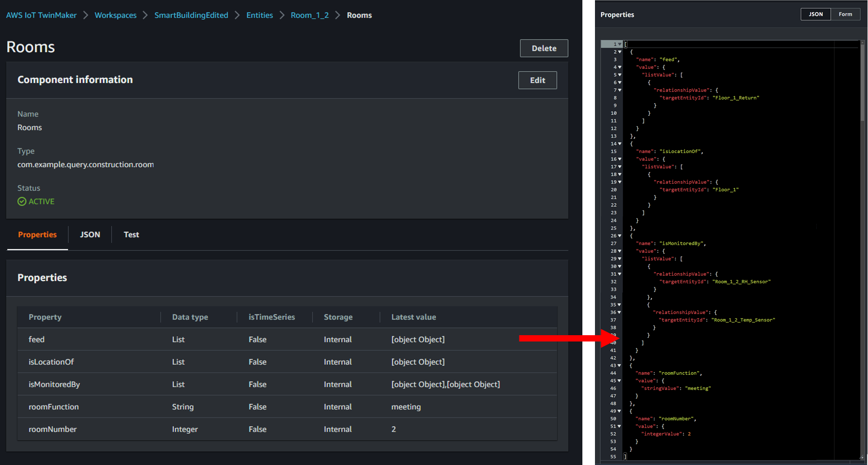Click the green ACTIVE status icon
This screenshot has width=868, height=465.
click(21, 201)
